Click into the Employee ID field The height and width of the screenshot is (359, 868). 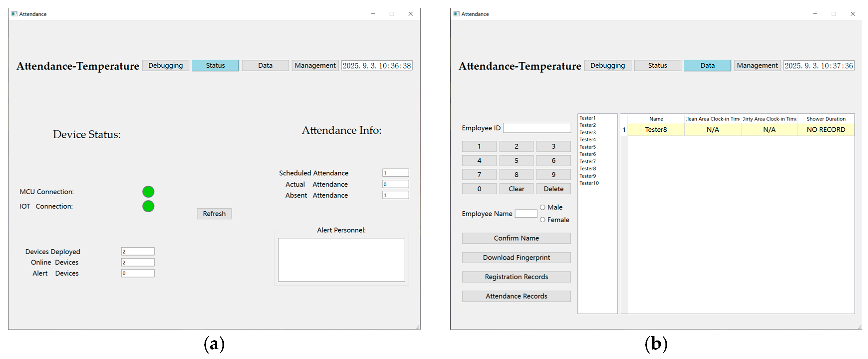537,128
